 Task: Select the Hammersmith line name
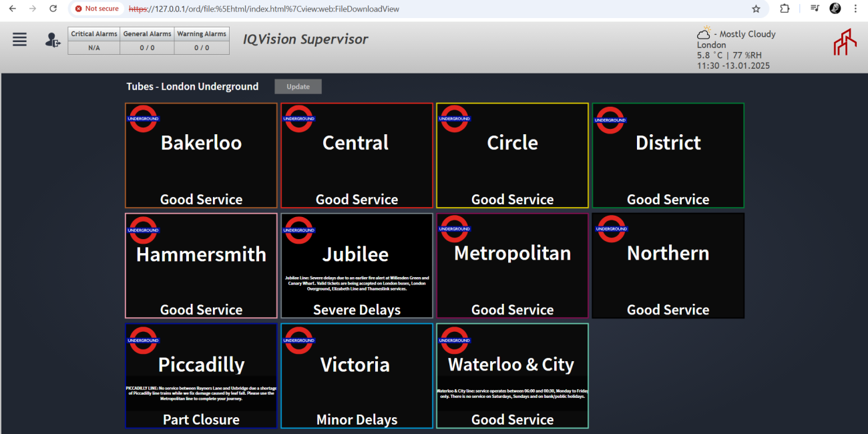pyautogui.click(x=201, y=254)
